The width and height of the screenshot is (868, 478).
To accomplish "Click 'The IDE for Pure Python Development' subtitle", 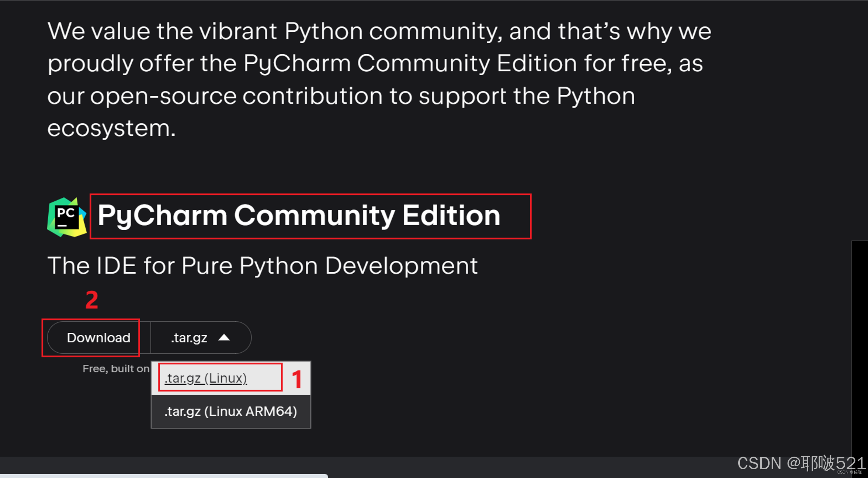I will [x=263, y=265].
